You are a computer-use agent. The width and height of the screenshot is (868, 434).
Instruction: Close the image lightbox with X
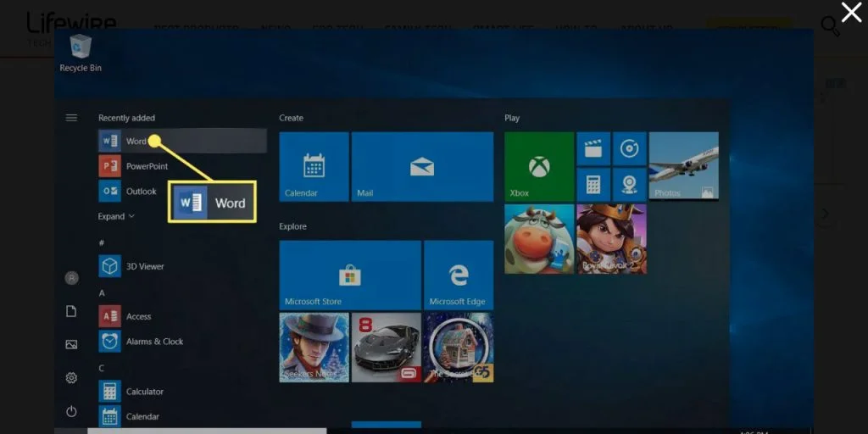pyautogui.click(x=851, y=12)
